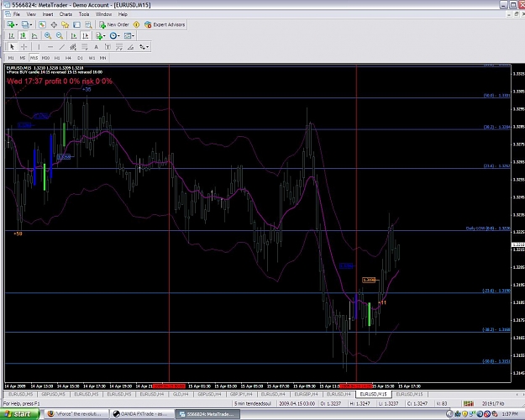Open the Market Watch window
Screen dimensions: 525x420
point(42,24)
